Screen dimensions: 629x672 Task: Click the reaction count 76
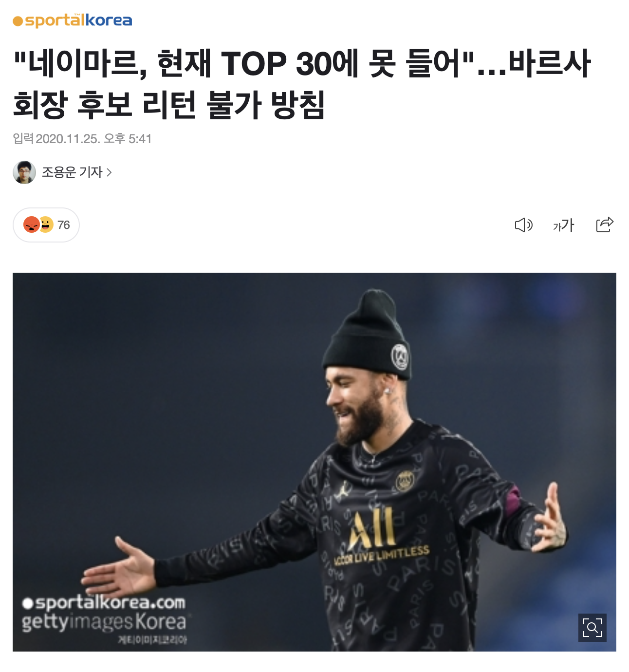coord(64,225)
